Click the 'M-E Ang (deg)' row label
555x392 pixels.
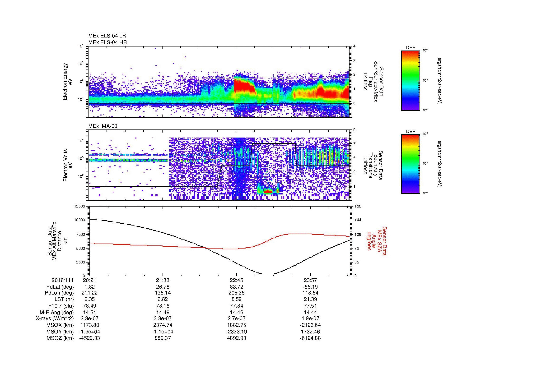click(56, 313)
